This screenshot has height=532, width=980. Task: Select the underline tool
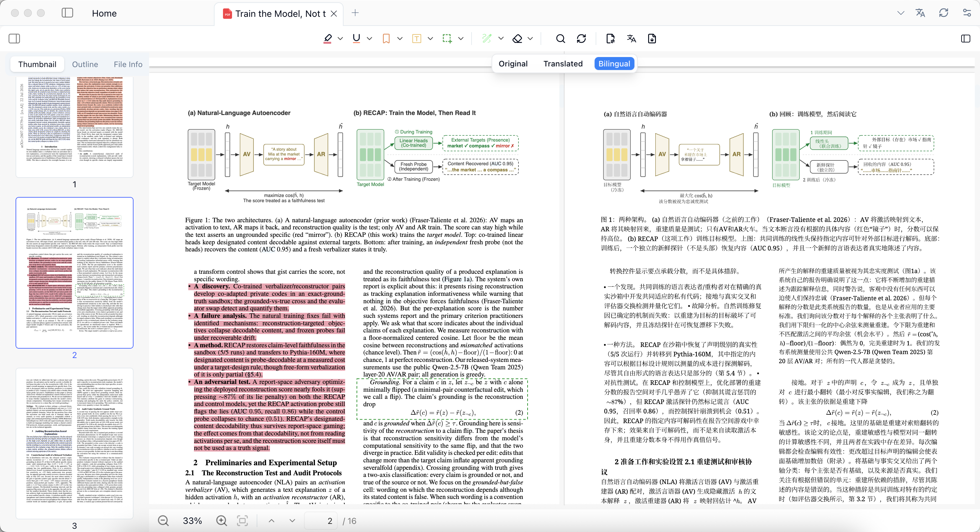click(x=356, y=39)
